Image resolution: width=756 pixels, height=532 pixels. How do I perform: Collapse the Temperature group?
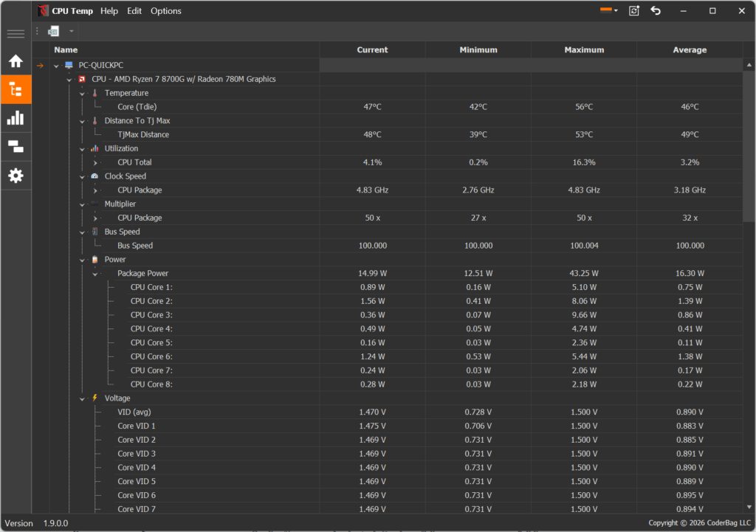click(x=83, y=94)
